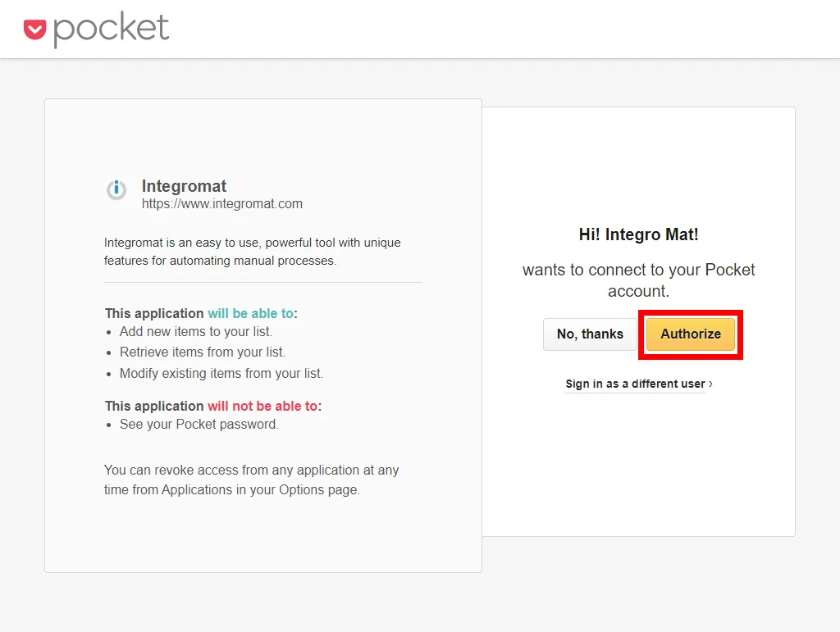Select 'See your Pocket password.' line
This screenshot has height=632, width=840.
tap(199, 425)
